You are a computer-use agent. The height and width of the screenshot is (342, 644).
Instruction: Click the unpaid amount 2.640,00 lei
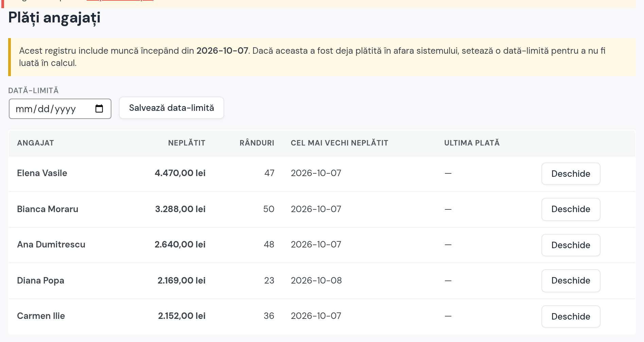180,244
